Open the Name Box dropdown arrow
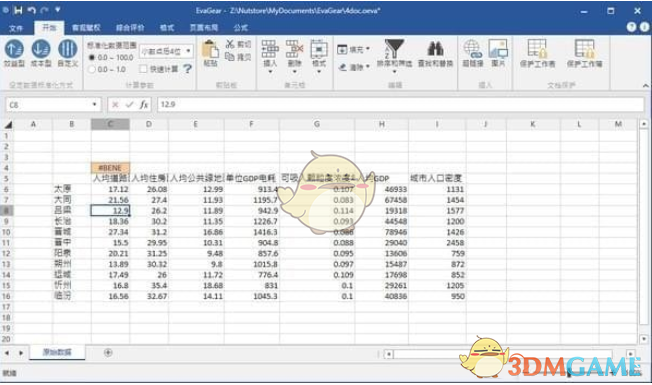The width and height of the screenshot is (652, 385). pyautogui.click(x=94, y=104)
